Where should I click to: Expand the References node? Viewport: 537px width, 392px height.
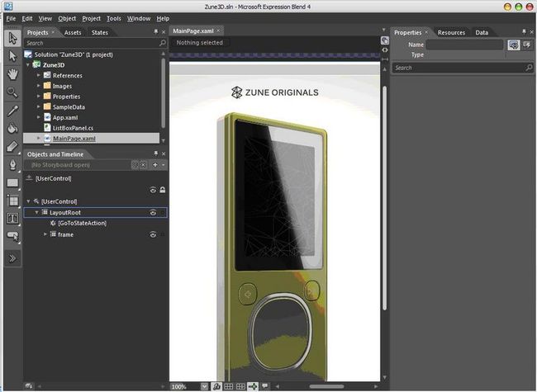click(x=39, y=75)
